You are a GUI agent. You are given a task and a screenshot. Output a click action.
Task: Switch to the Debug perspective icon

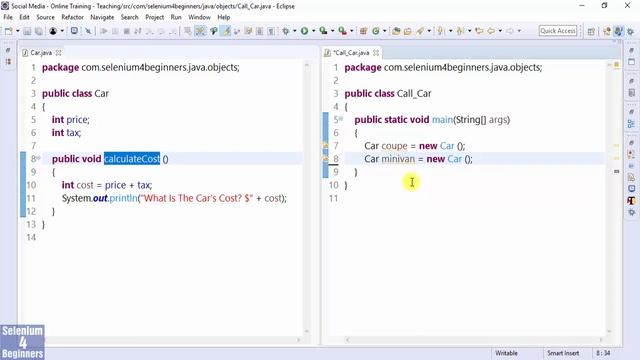[631, 31]
